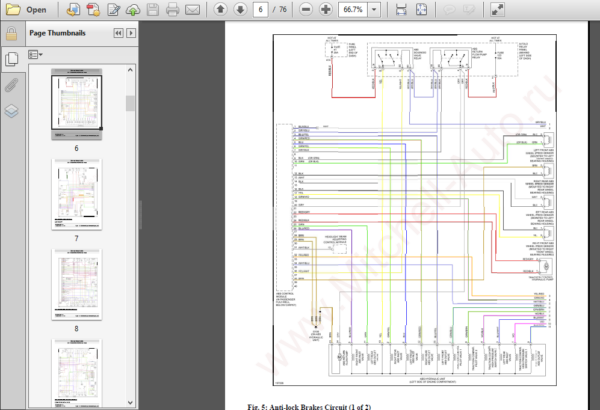The height and width of the screenshot is (410, 600).
Task: Select the page 9 thumbnail at bottom
Action: [77, 373]
